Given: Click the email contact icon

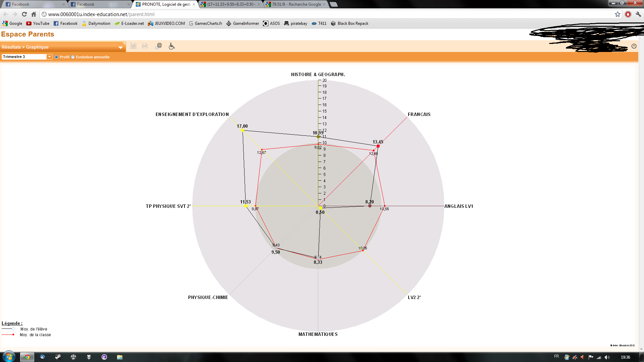Looking at the screenshot, I should tap(159, 46).
